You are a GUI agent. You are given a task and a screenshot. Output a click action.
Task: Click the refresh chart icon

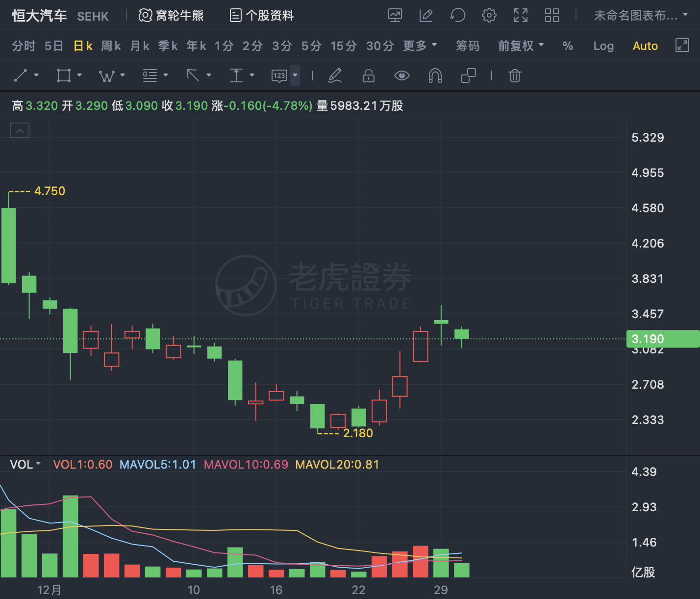(x=458, y=16)
